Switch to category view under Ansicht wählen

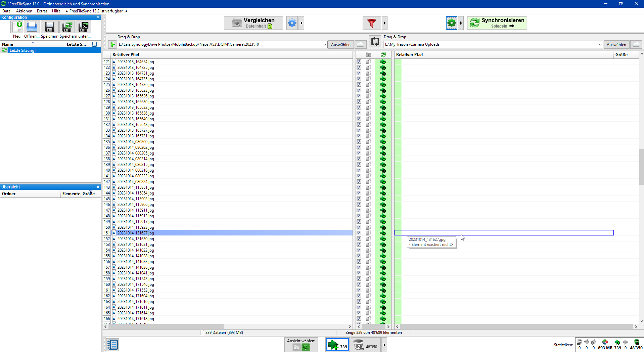coord(296,348)
